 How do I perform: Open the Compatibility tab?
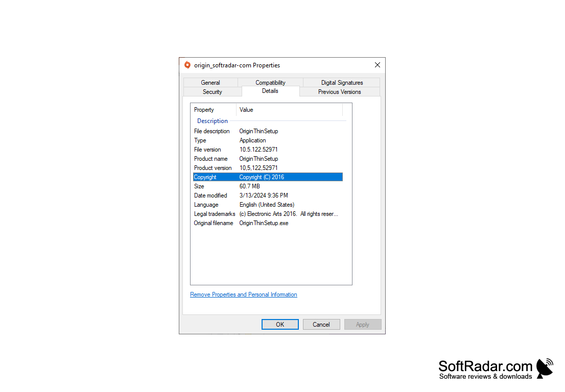tap(270, 82)
